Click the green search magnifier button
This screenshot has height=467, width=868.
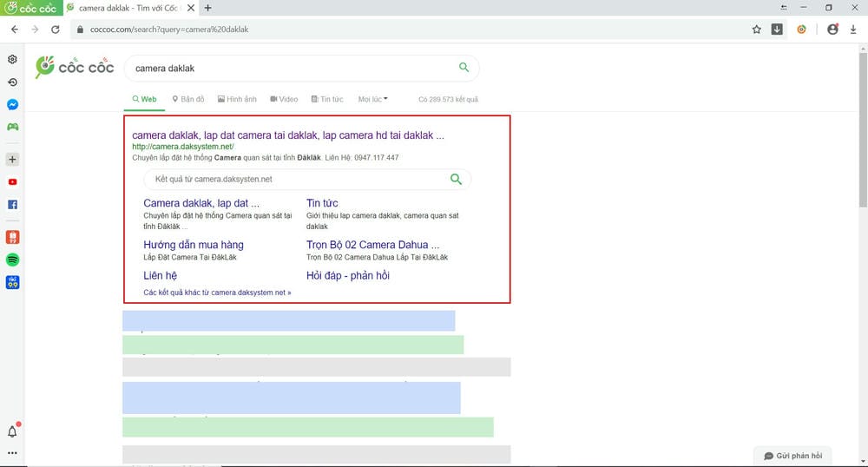pos(464,68)
